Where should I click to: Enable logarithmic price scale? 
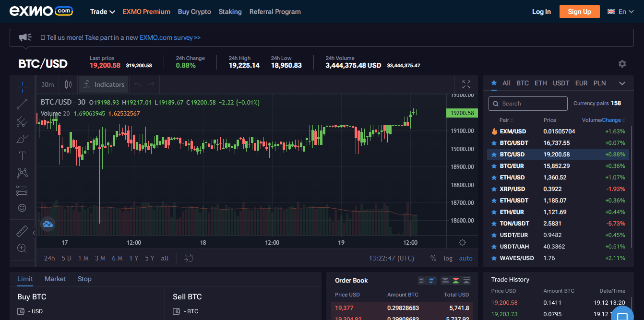448,258
